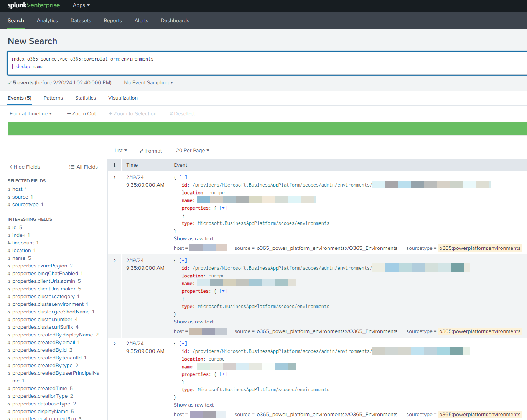Open the 20 Per Page dropdown
The width and height of the screenshot is (527, 420).
click(x=192, y=151)
